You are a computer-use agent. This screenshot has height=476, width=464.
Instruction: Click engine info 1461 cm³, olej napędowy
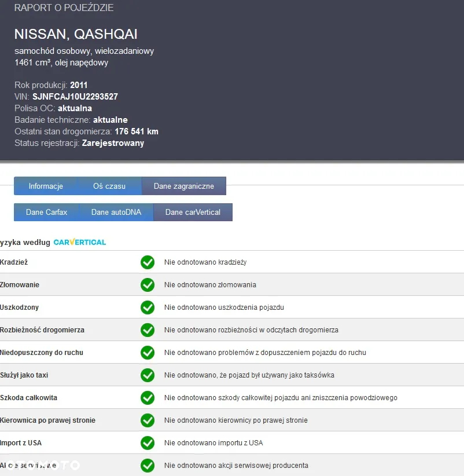[61, 63]
